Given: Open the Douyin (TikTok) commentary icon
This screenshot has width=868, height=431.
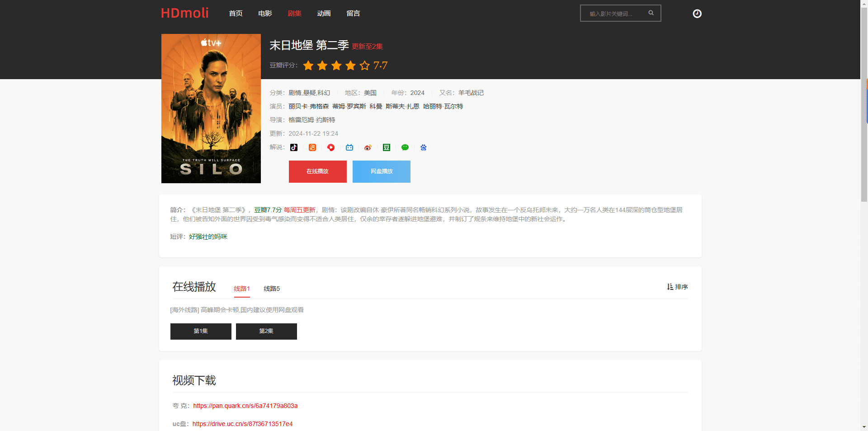Looking at the screenshot, I should click(x=294, y=147).
